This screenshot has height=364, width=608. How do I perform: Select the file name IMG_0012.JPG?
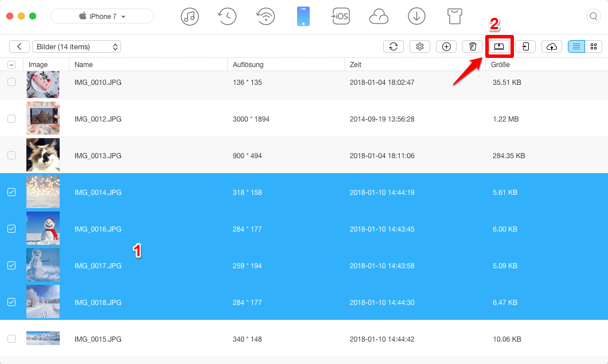[x=98, y=119]
